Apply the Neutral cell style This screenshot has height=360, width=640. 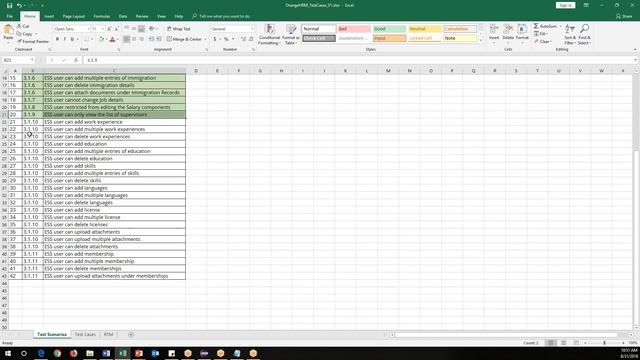(424, 29)
